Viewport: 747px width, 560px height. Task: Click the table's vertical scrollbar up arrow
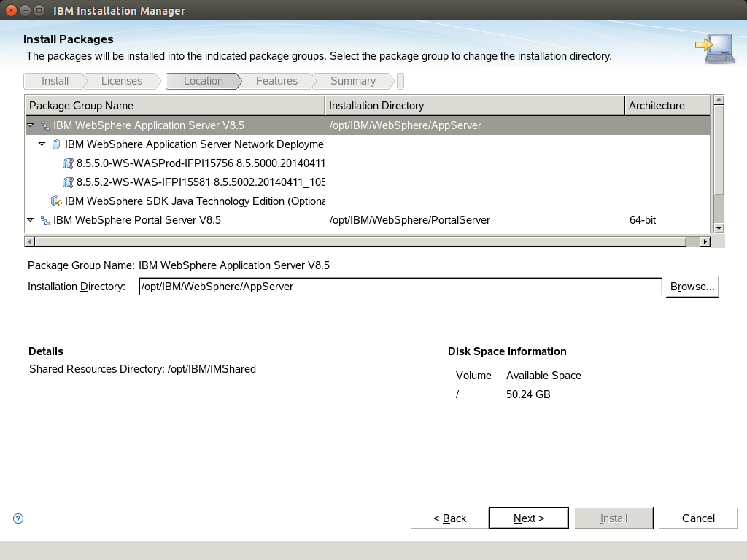719,99
